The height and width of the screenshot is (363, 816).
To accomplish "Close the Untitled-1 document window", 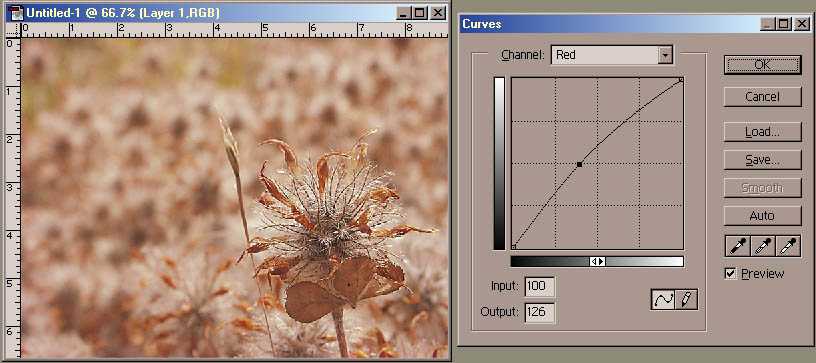I will pos(438,14).
